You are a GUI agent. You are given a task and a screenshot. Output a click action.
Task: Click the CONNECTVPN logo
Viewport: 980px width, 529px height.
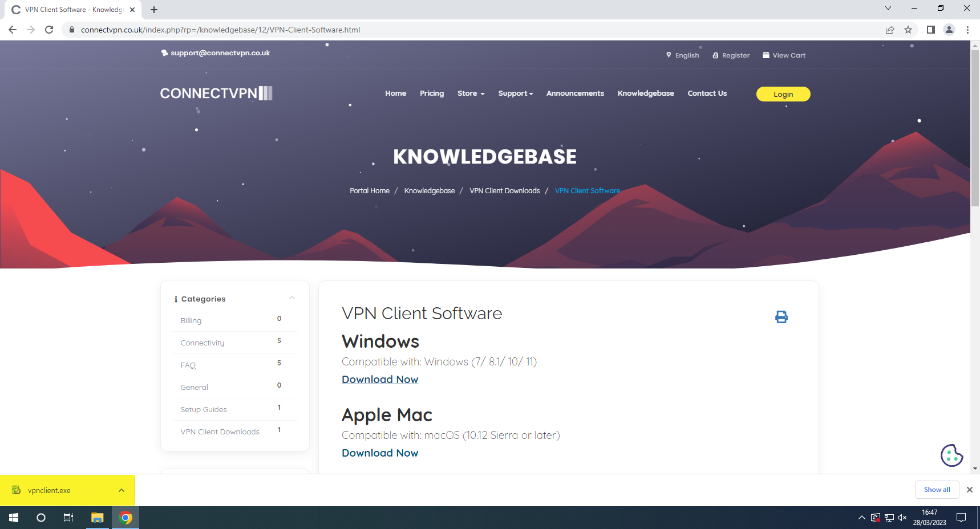(x=216, y=93)
